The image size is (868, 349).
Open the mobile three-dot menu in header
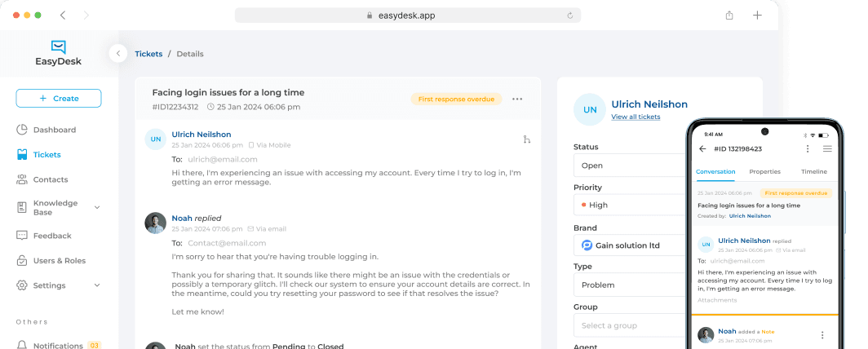click(x=808, y=148)
